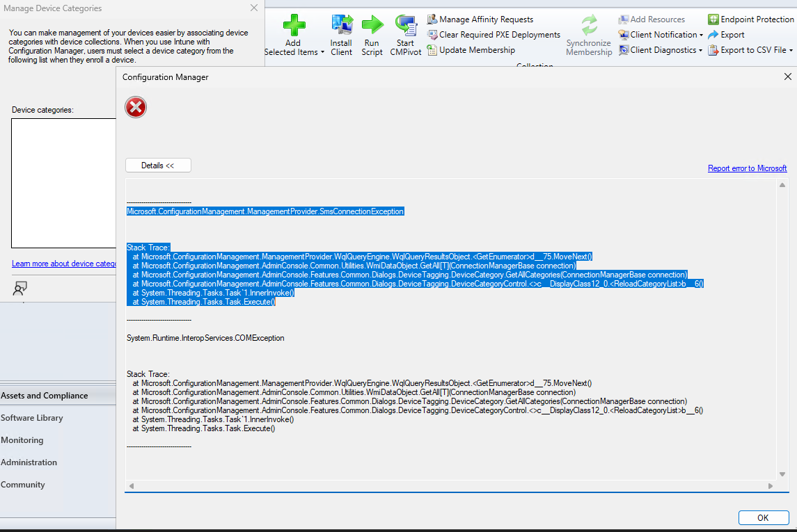
Task: Switch to the Community workspace
Action: (58, 485)
